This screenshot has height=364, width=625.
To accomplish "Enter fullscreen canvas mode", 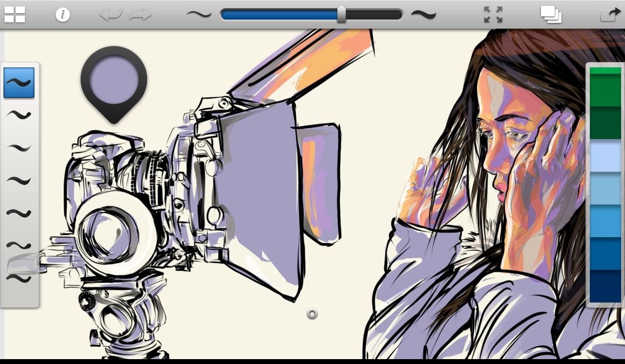I will 493,15.
